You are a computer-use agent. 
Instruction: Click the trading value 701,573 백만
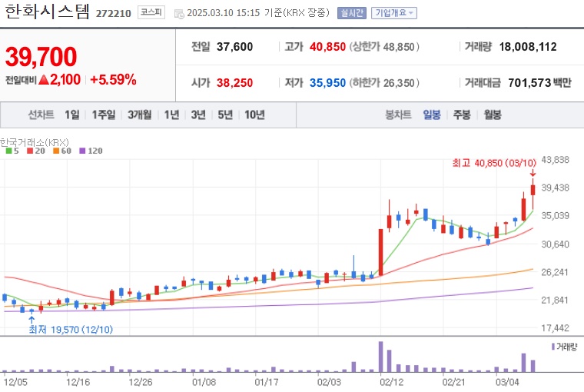coord(539,83)
